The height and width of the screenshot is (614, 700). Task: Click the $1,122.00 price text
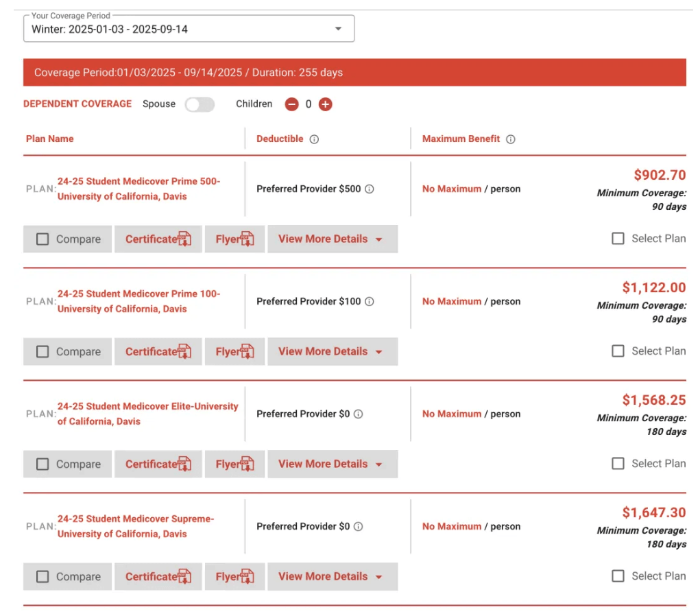[x=654, y=287]
